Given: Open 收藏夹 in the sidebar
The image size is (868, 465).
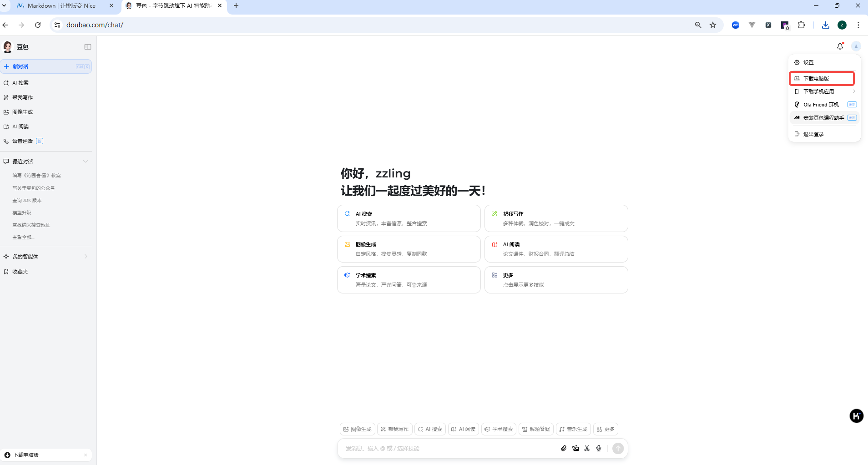Looking at the screenshot, I should [20, 272].
